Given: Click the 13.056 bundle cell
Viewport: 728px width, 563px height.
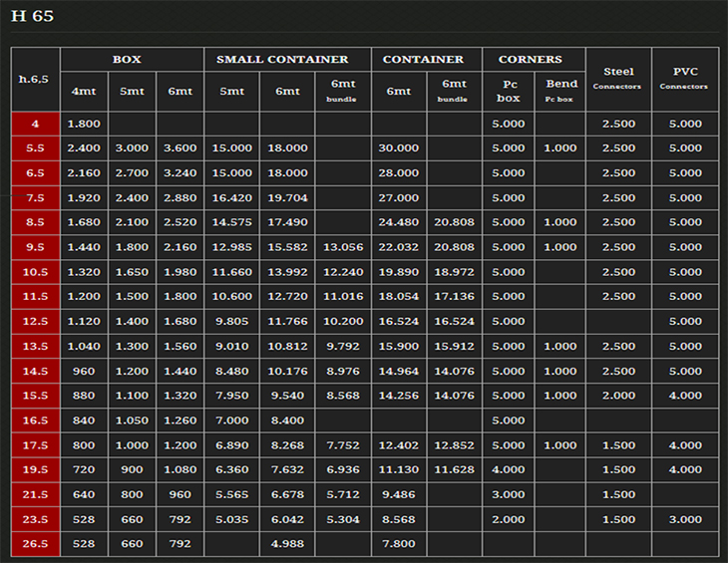Looking at the screenshot, I should [x=343, y=247].
